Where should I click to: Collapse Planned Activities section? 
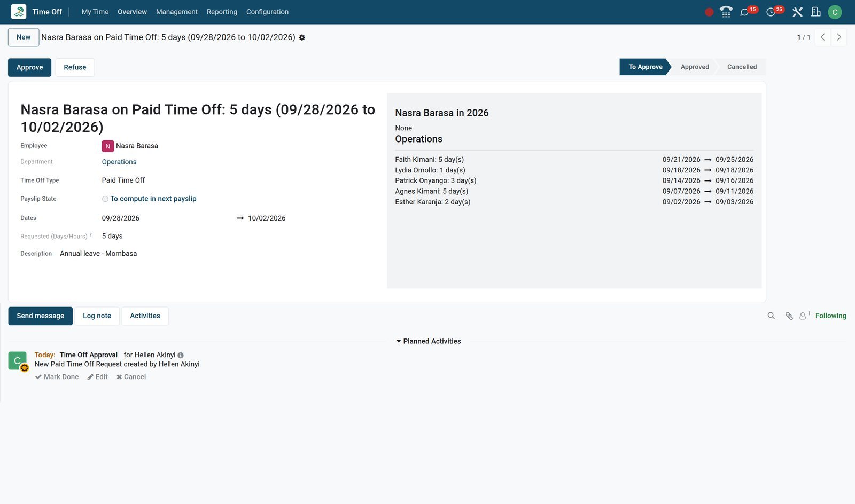[x=428, y=341]
